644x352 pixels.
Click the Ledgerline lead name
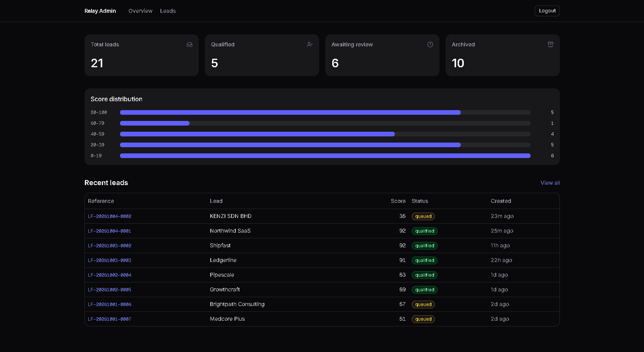click(223, 260)
